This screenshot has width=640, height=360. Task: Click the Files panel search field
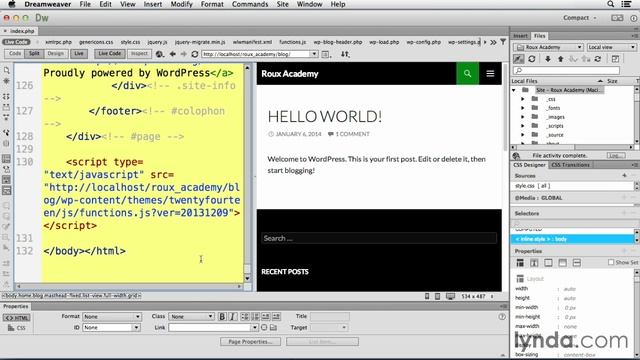pyautogui.click(x=567, y=71)
